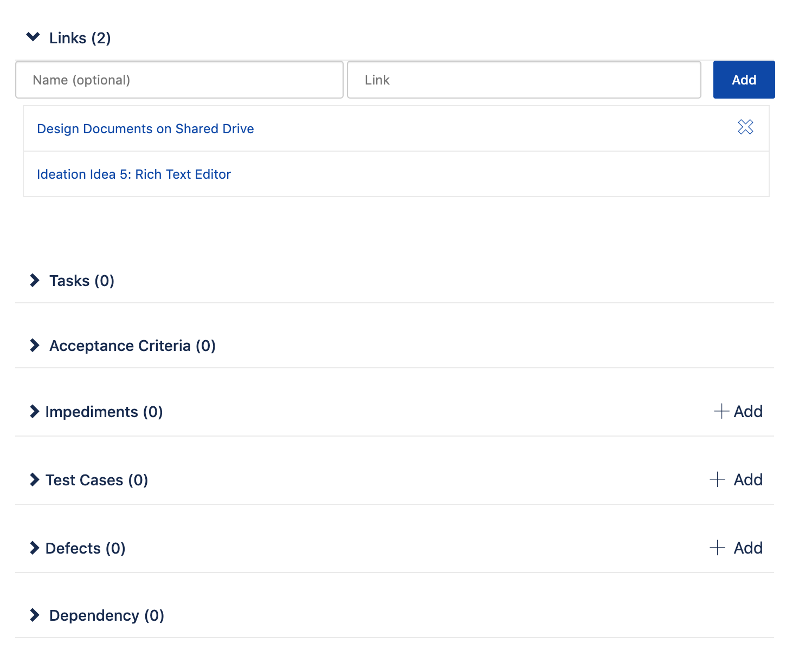This screenshot has width=812, height=650.
Task: Click the Tasks (0) heading
Action: click(x=82, y=281)
